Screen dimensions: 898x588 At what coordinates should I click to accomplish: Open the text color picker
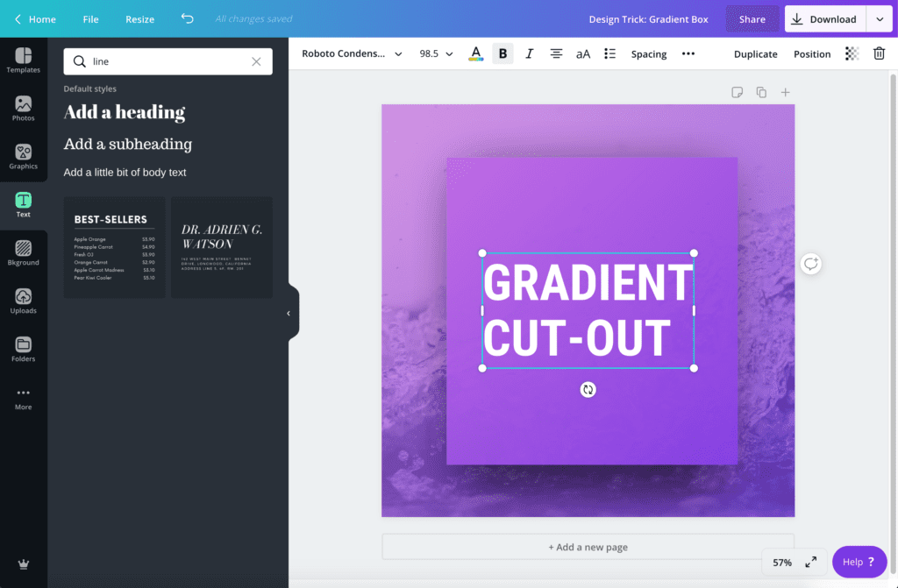475,53
